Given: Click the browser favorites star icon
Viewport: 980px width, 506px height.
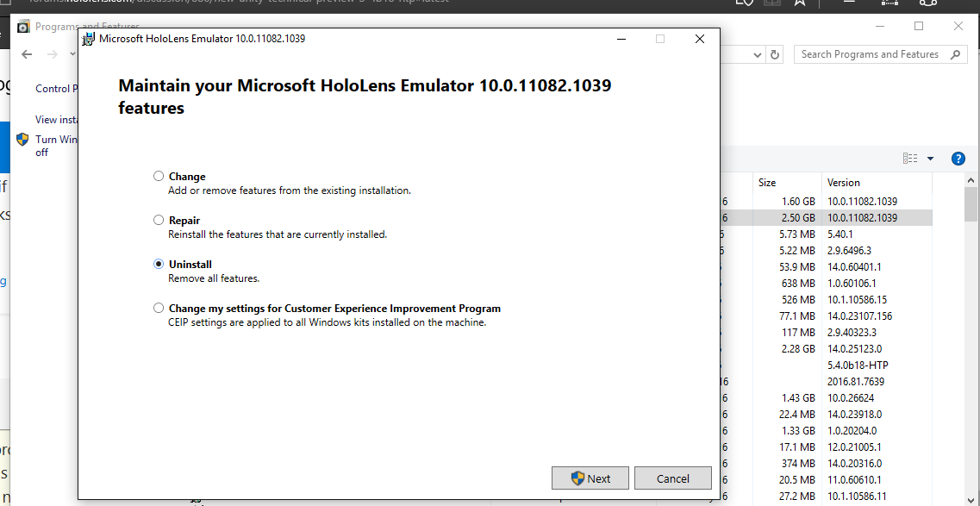Looking at the screenshot, I should 799,3.
